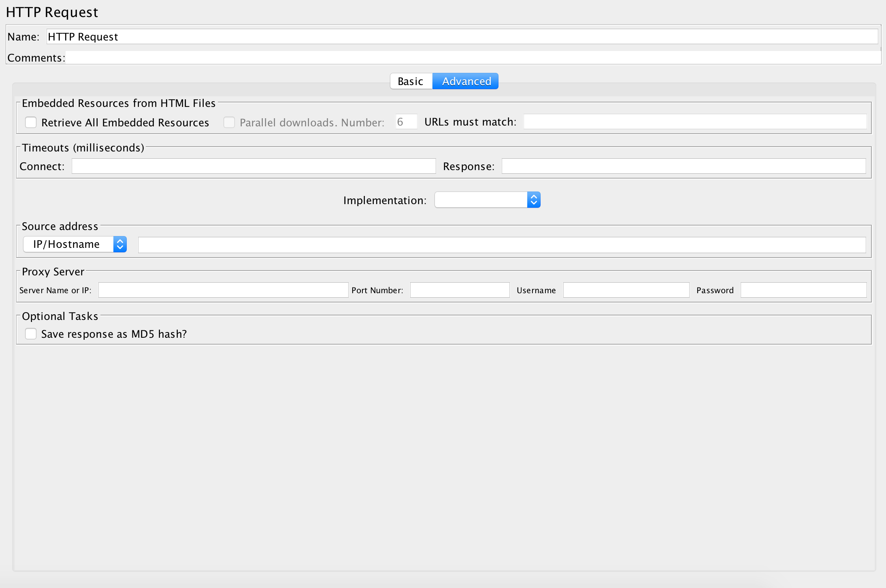
Task: Check Retrieve All Embedded Resources checkbox
Action: (x=31, y=122)
